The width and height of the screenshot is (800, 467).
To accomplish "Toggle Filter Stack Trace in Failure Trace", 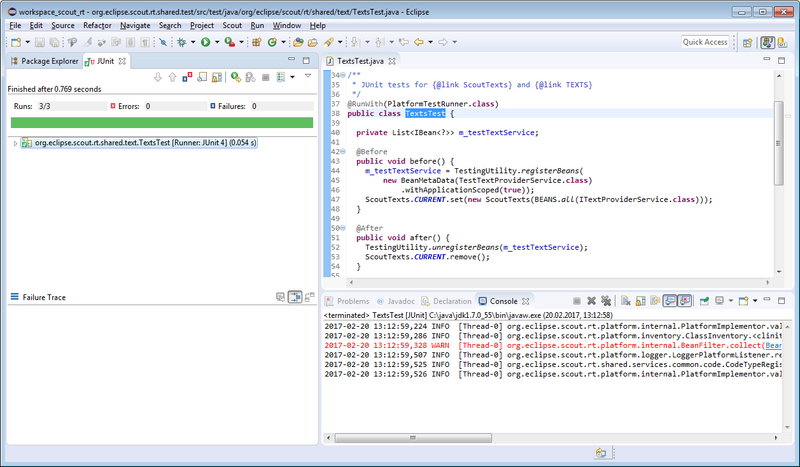I will point(295,297).
